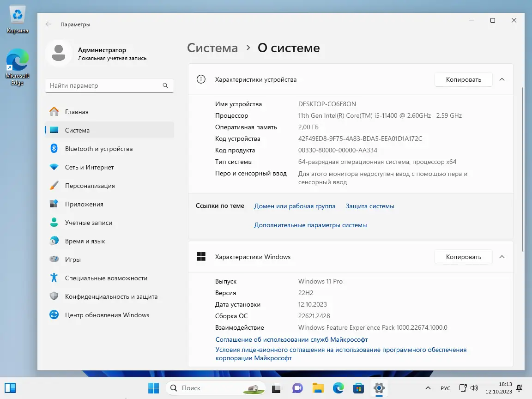This screenshot has width=532, height=399.
Task: Click the shield icon for Конфиденциальность
Action: pos(54,296)
